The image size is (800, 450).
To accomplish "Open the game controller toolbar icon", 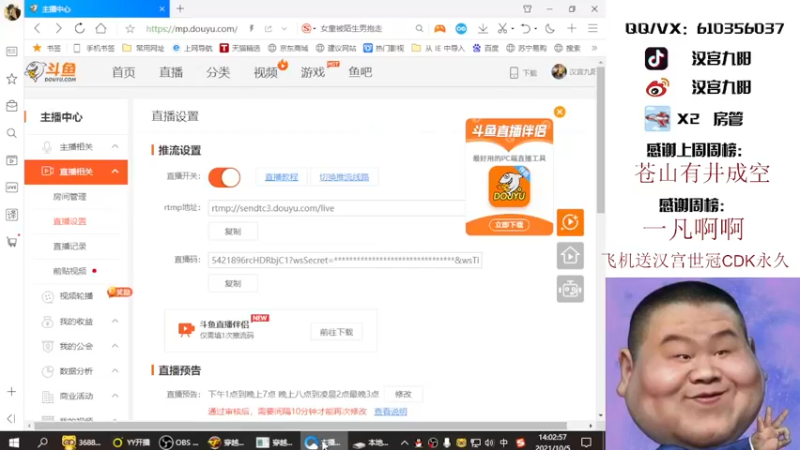I will click(x=439, y=29).
